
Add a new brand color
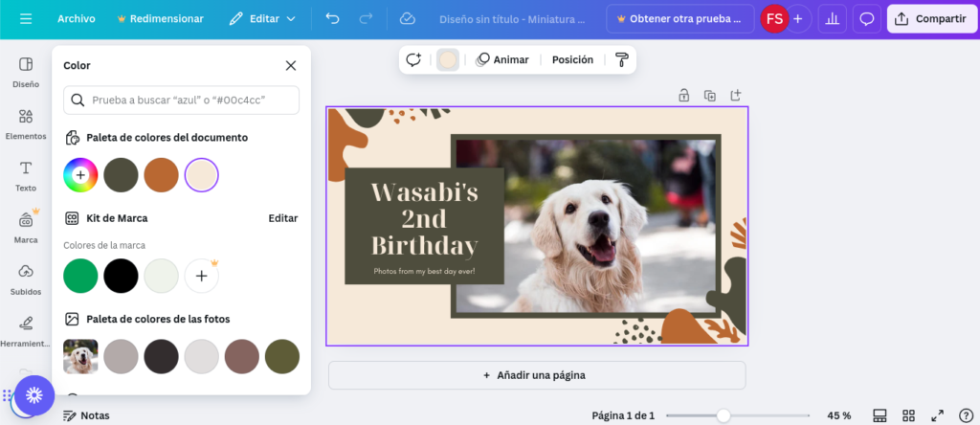[x=201, y=276]
